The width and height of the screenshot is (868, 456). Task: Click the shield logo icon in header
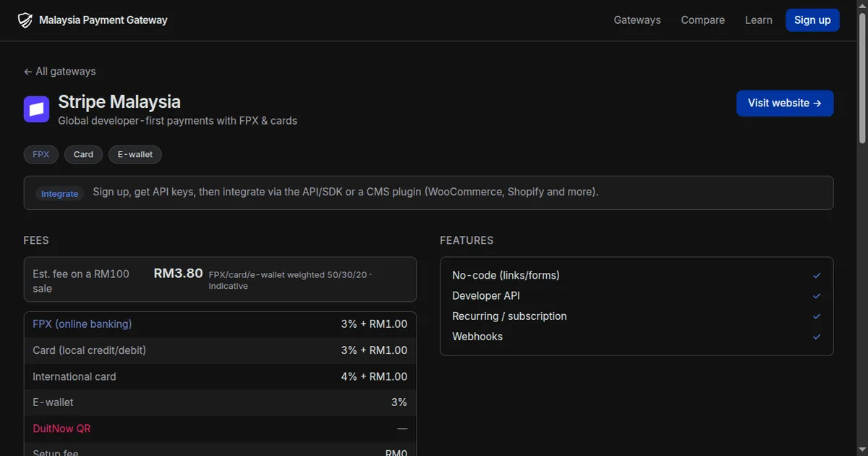click(x=25, y=20)
